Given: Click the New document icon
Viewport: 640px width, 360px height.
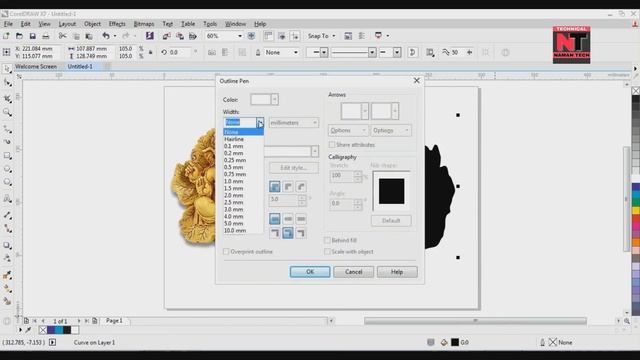Looking at the screenshot, I should coord(6,36).
